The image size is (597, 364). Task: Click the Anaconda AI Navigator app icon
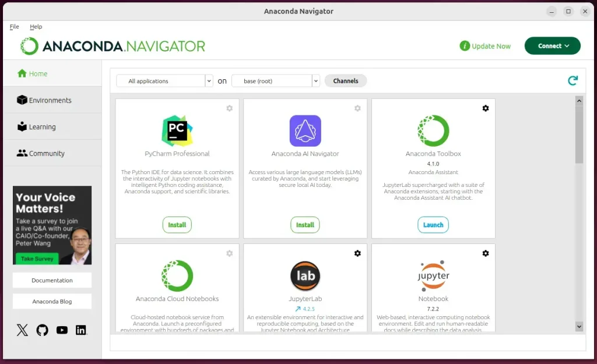305,131
